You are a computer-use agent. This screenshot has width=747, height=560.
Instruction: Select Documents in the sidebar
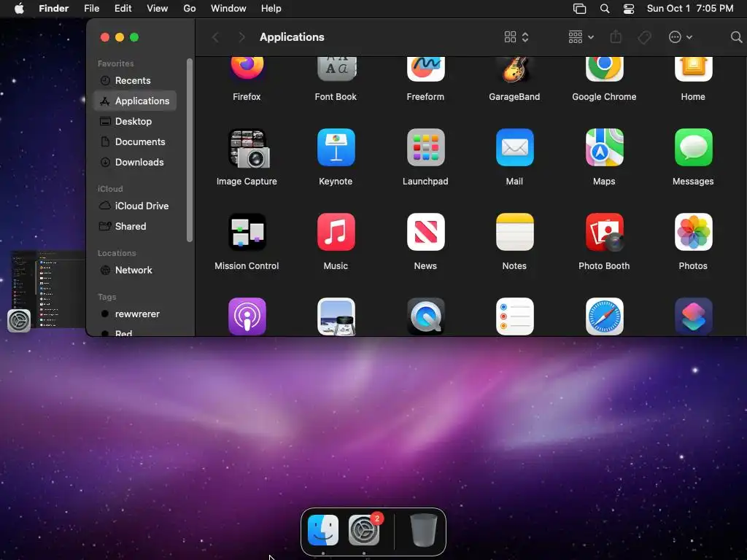point(135,142)
